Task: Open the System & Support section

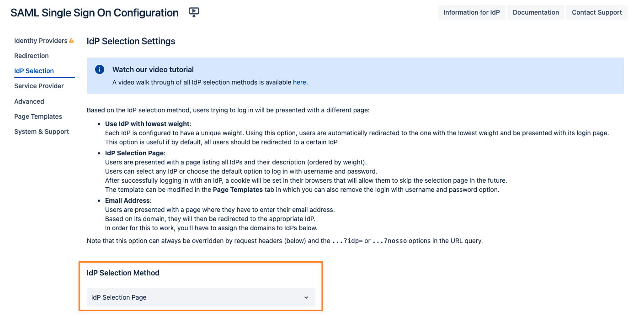Action: [x=42, y=132]
